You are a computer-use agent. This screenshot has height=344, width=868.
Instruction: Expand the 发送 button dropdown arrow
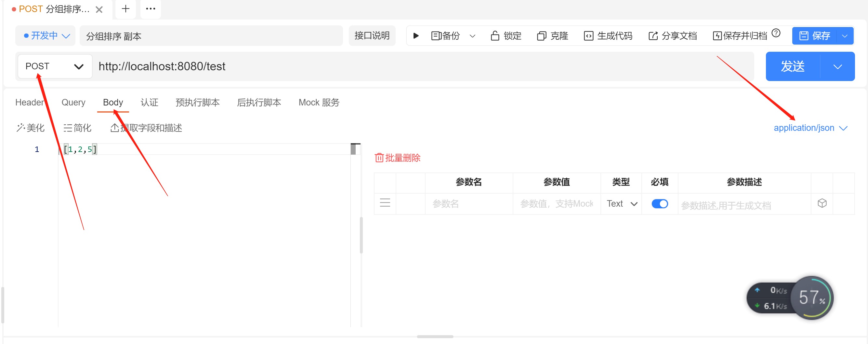pos(837,66)
